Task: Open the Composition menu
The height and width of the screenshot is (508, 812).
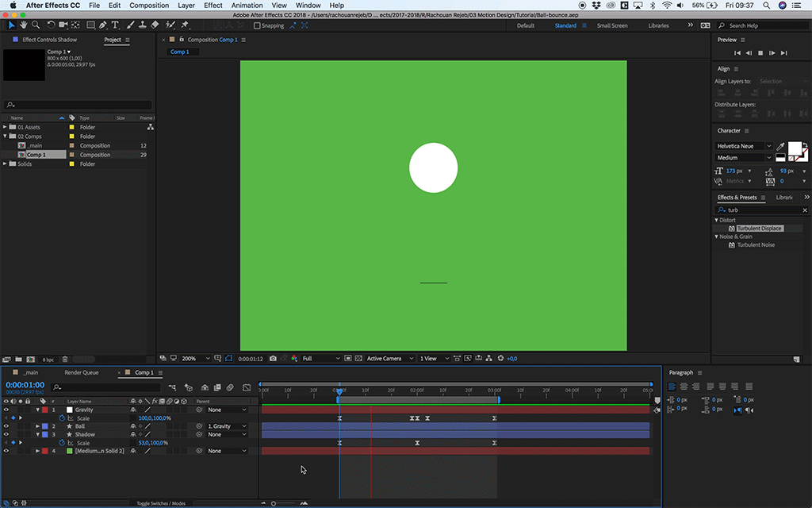Action: [x=149, y=6]
